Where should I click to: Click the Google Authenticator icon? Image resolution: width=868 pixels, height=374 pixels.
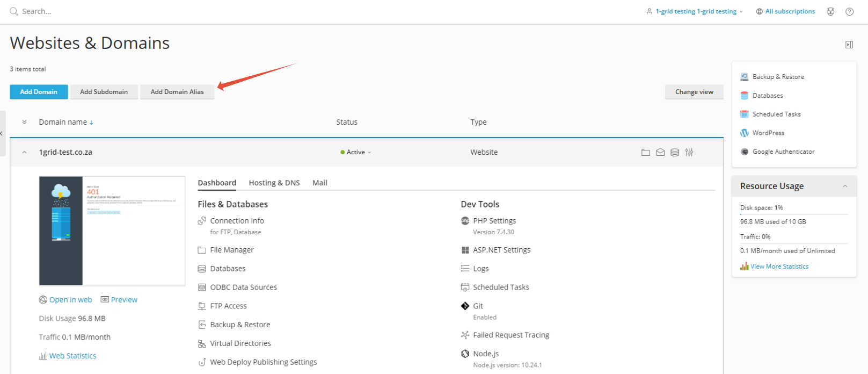(x=745, y=152)
